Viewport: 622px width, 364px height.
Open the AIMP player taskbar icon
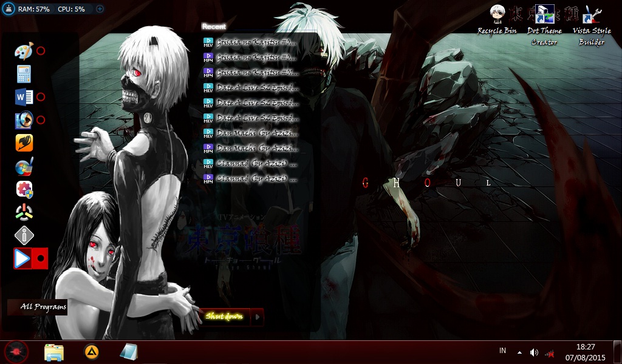click(92, 352)
